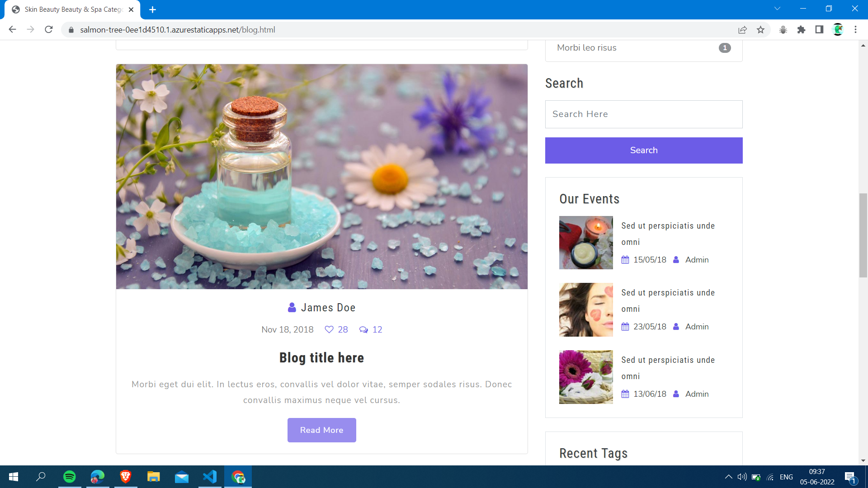Viewport: 868px width, 488px height.
Task: Open the tab search chevron
Action: [x=777, y=8]
